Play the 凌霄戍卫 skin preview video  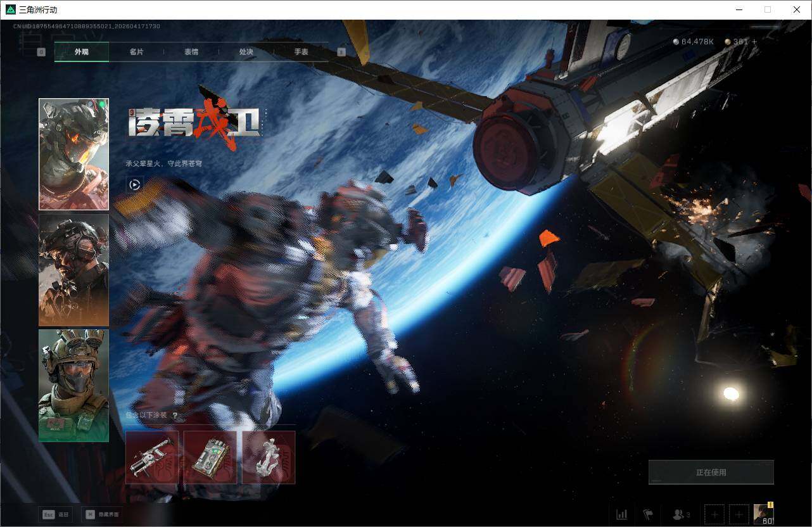point(134,184)
